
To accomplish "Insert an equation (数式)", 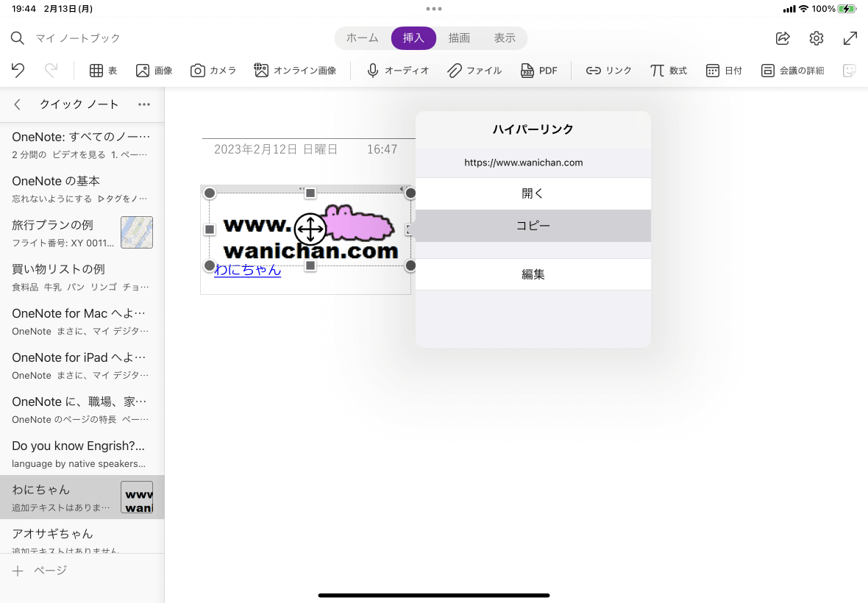I will (x=668, y=71).
